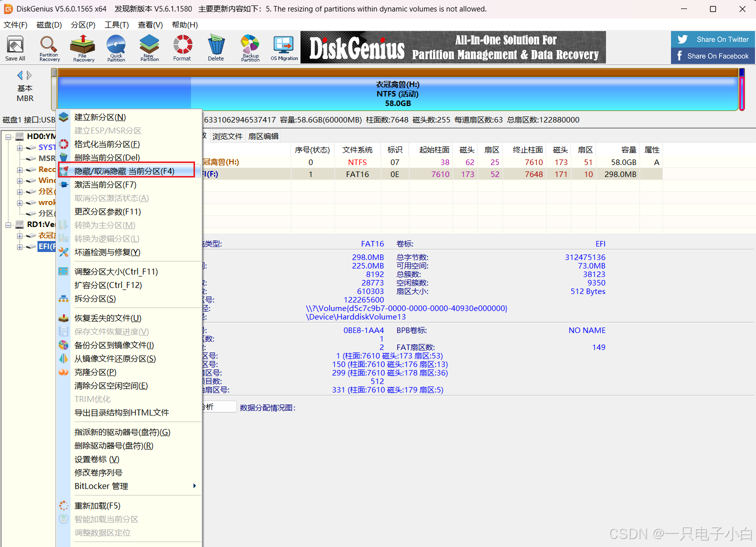Screen dimensions: 756x547
Task: Select the NTFS partition row in table
Action: 432,162
